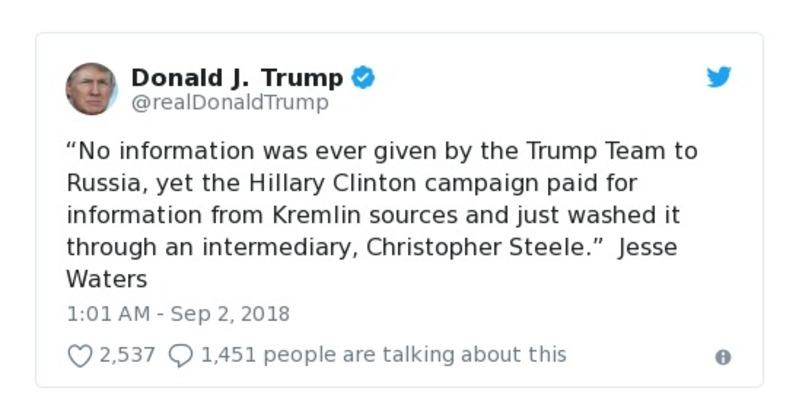Click the blue verified badge
Viewport: 799px width, 420px height.
click(x=363, y=78)
